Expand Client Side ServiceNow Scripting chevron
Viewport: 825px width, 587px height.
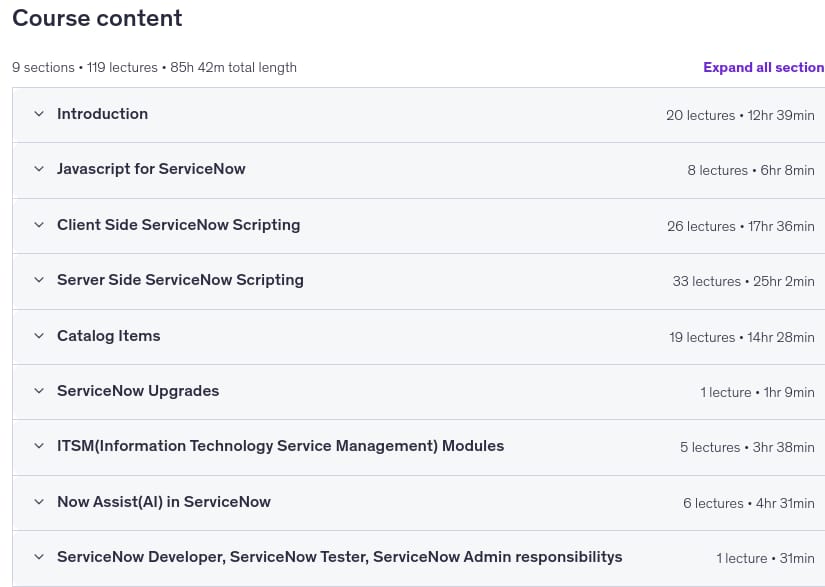pyautogui.click(x=39, y=225)
